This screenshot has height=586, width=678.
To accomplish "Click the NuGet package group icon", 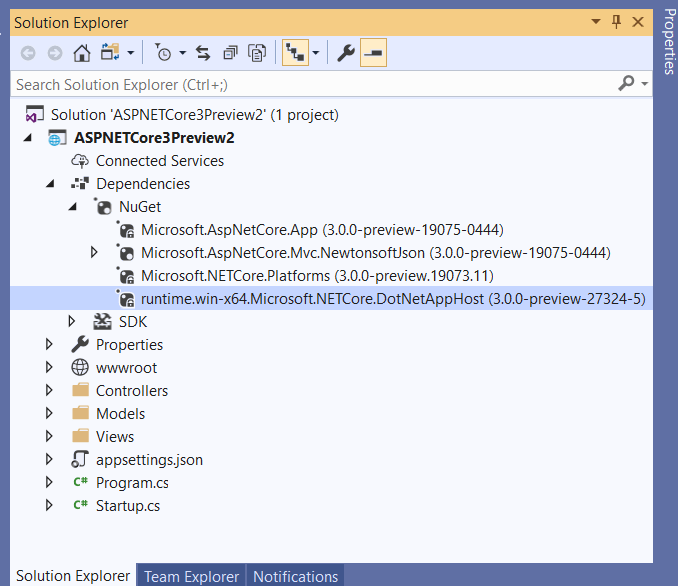I will [x=103, y=206].
